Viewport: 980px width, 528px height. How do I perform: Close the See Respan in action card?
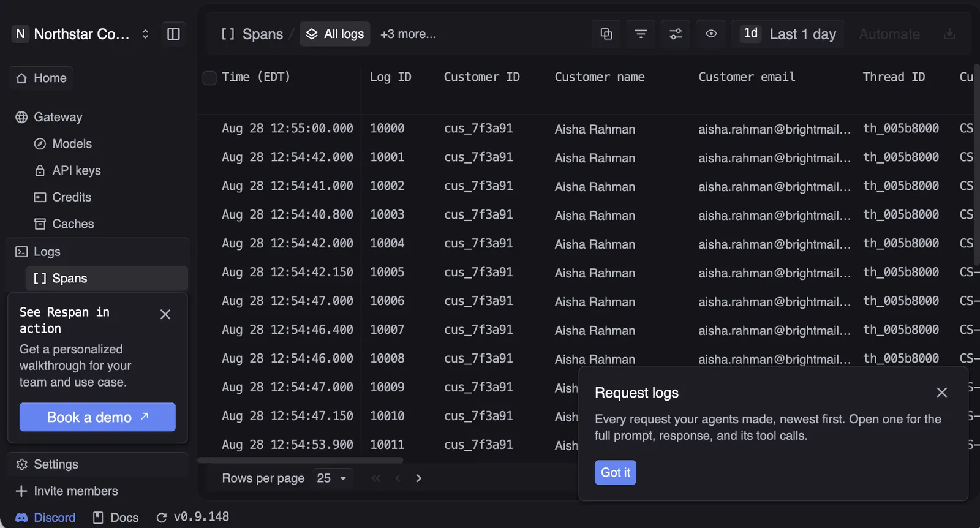click(x=165, y=314)
